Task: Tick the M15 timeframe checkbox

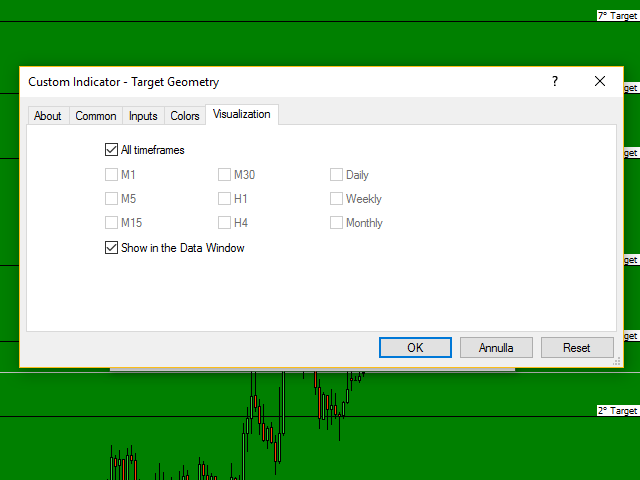Action: [111, 223]
